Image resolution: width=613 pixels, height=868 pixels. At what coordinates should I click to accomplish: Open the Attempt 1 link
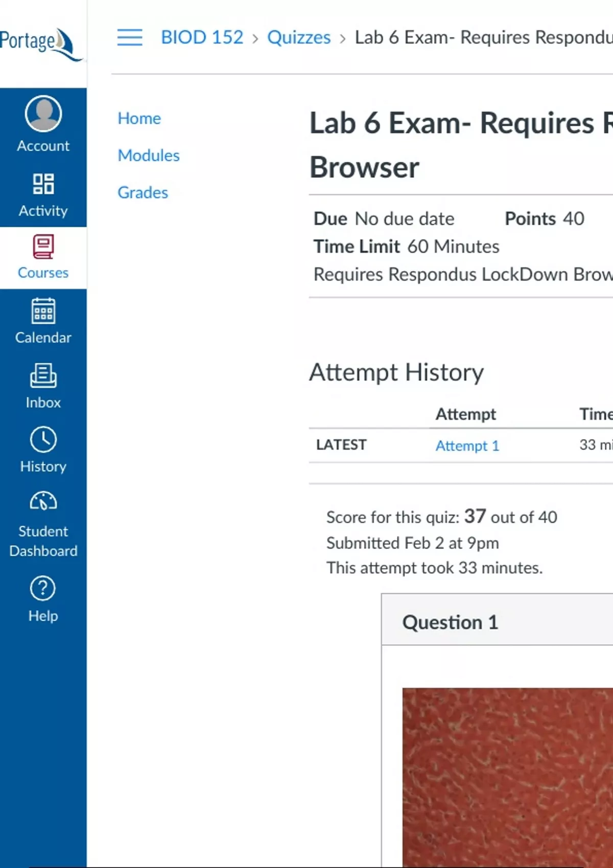point(467,446)
